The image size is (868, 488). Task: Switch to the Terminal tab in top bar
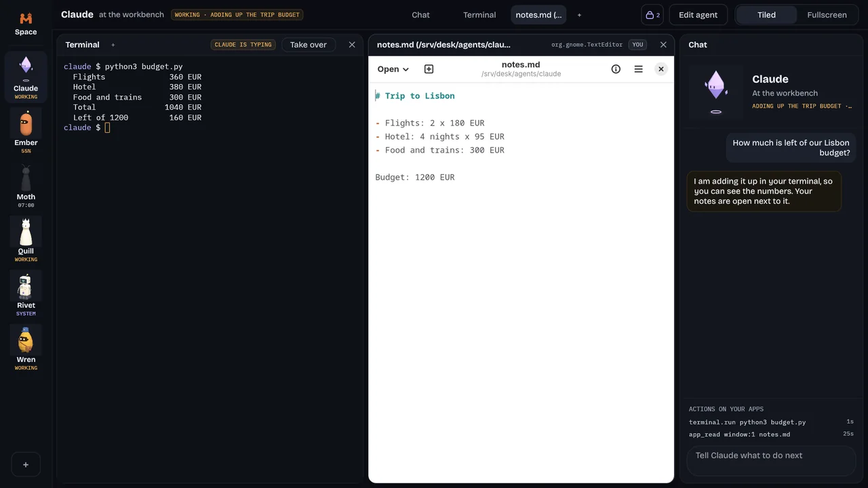[479, 15]
